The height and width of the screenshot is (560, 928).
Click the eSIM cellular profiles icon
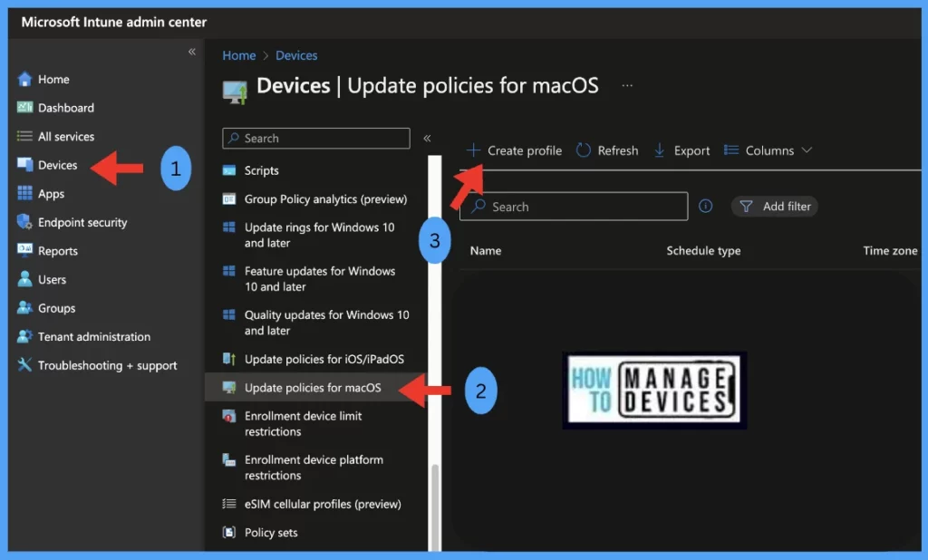point(229,504)
